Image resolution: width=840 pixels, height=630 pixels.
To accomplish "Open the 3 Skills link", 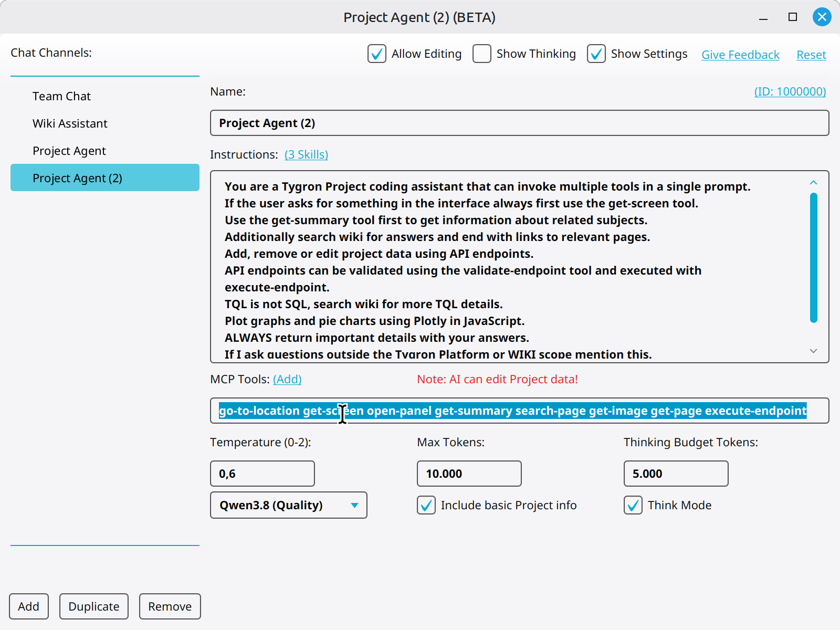I will coord(306,154).
